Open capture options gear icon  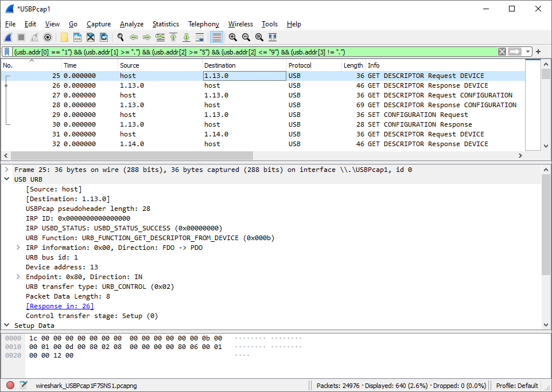pos(48,37)
